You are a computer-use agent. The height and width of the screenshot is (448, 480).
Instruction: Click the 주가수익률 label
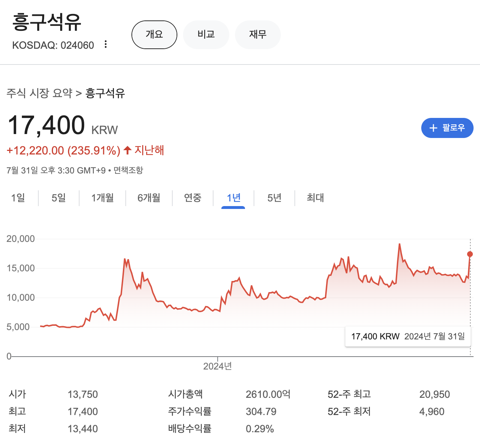[190, 411]
